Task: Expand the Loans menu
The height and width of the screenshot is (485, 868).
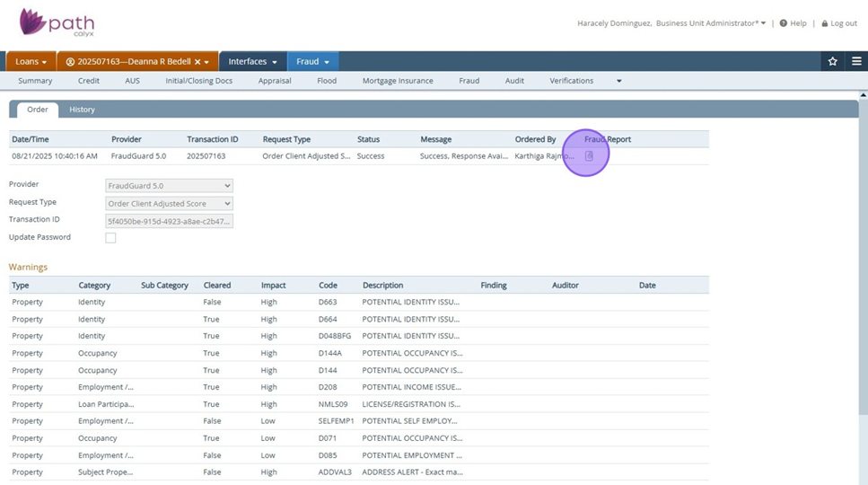Action: (x=31, y=62)
